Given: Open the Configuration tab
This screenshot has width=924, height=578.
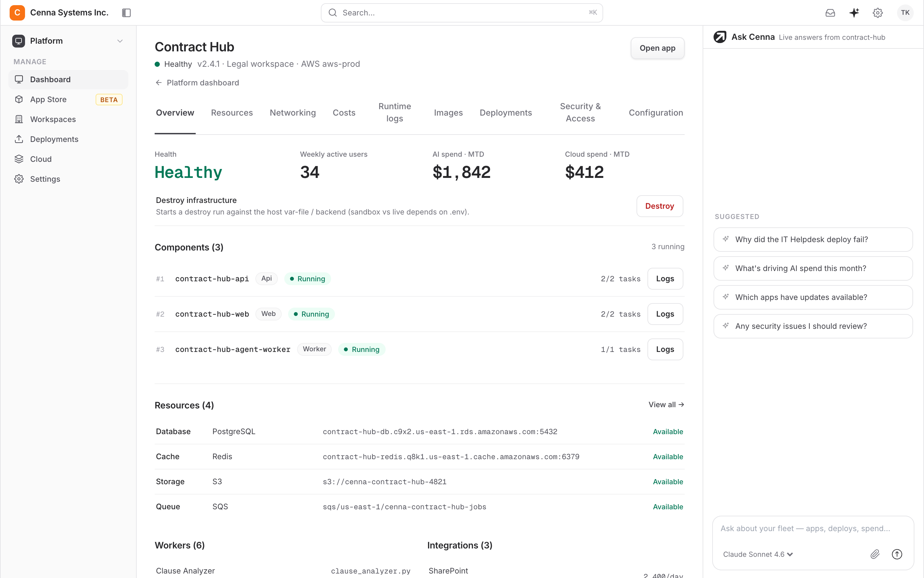Looking at the screenshot, I should pos(655,113).
